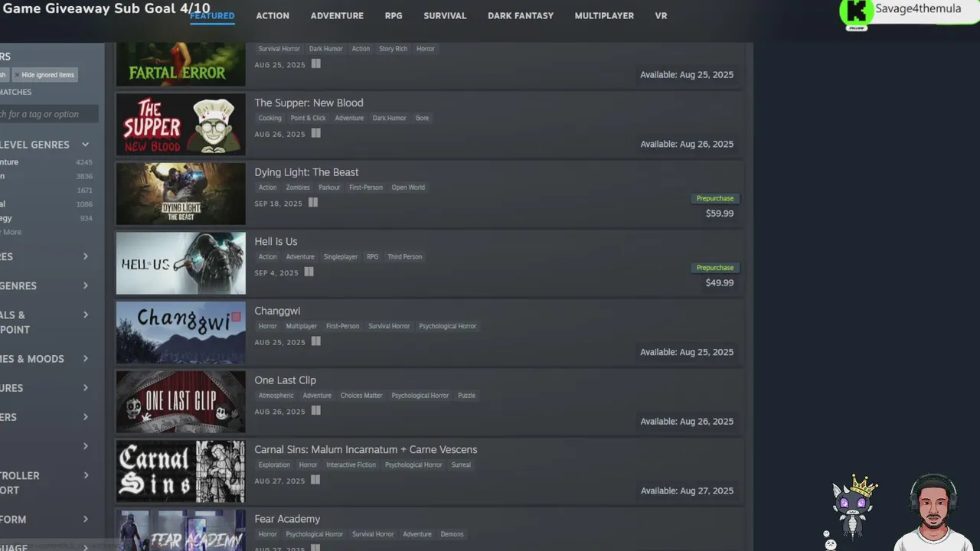Image resolution: width=980 pixels, height=551 pixels.
Task: Click the One Last Clip thumbnail
Action: point(181,402)
